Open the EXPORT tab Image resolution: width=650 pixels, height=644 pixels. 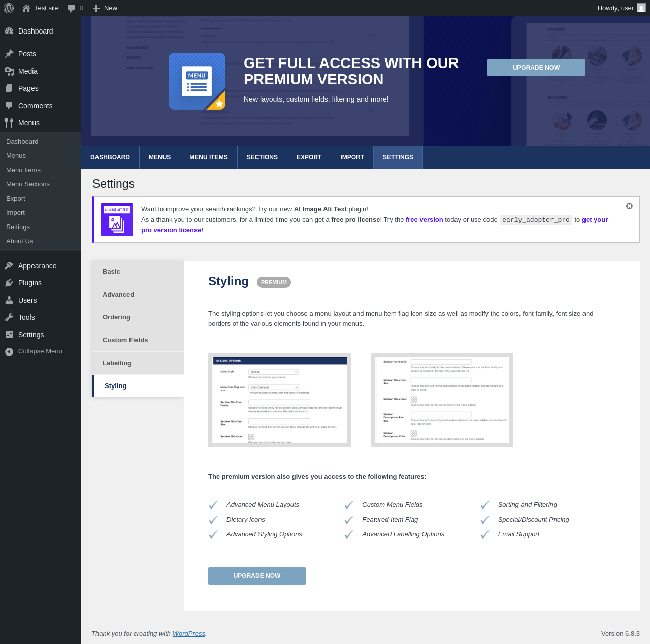(x=309, y=157)
